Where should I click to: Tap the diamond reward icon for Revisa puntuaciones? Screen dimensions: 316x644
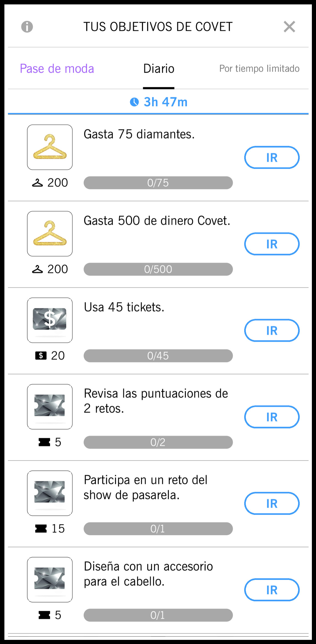click(50, 407)
